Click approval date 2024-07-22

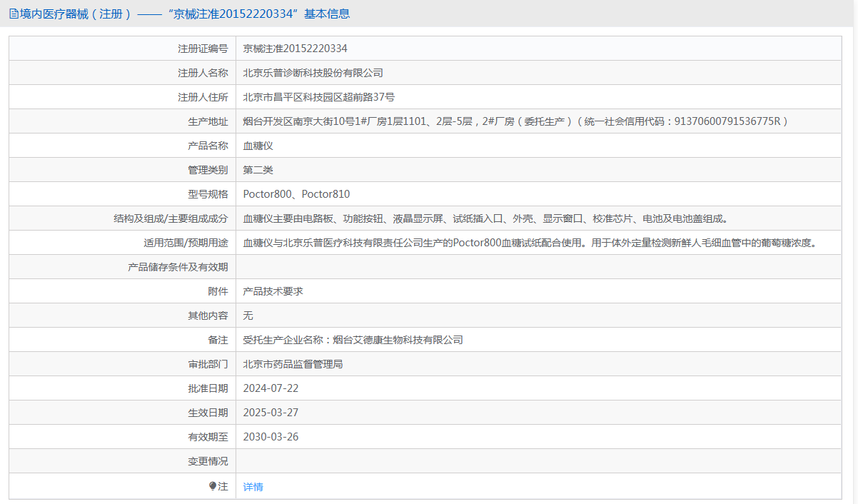[x=271, y=388]
